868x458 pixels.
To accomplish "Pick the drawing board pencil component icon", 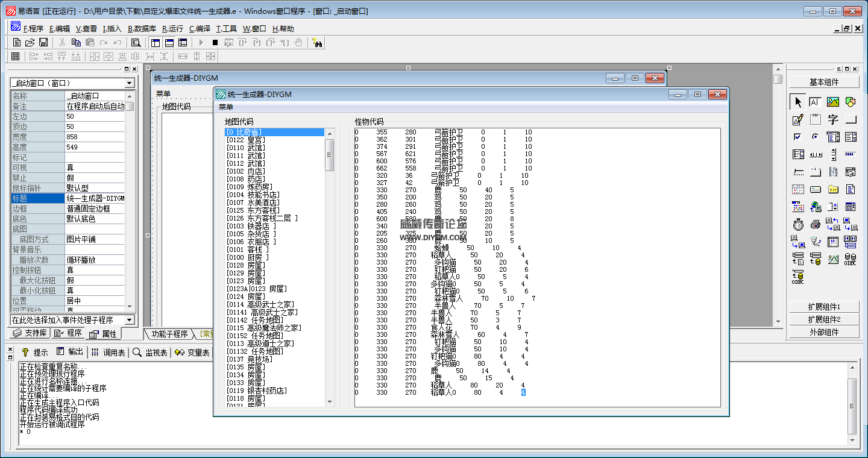I will tap(798, 120).
